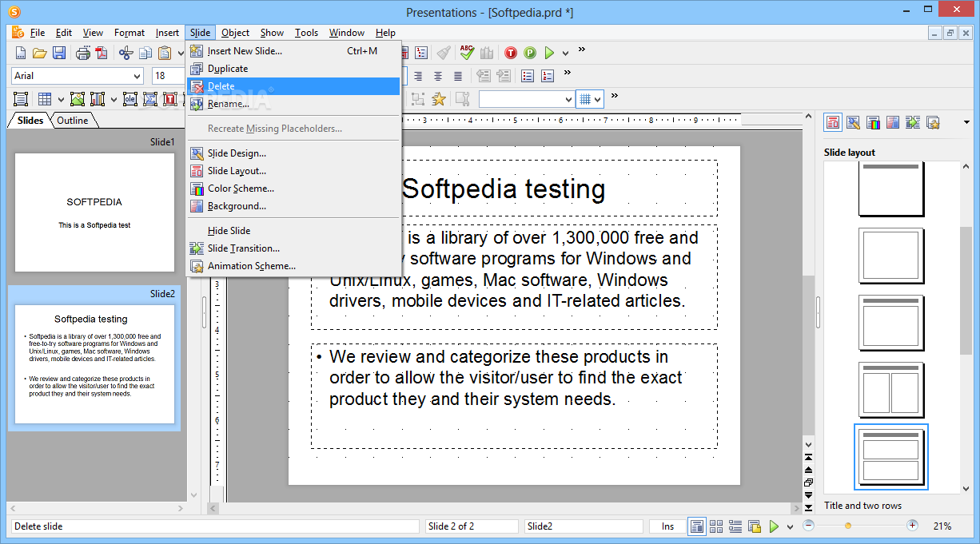Choose Slide Transition menu entry

(x=293, y=248)
